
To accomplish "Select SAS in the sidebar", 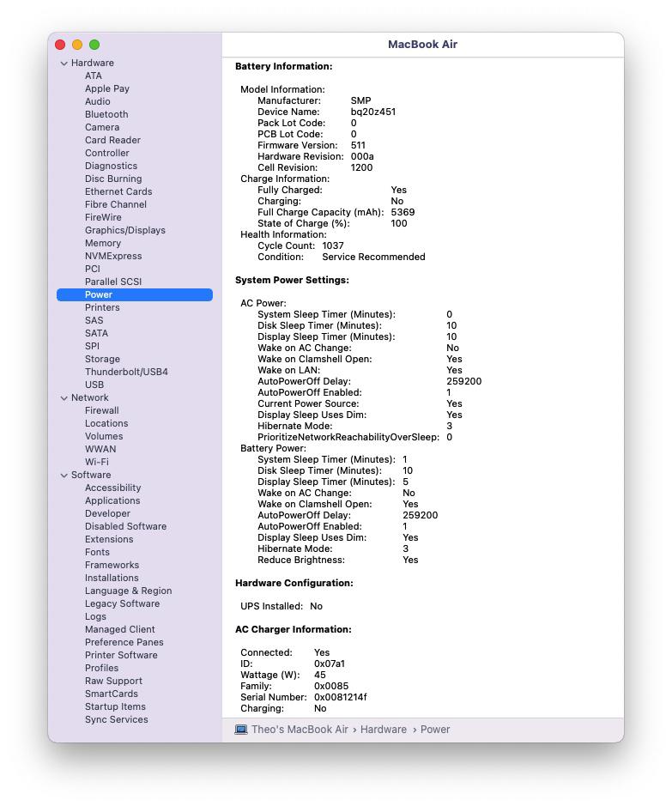I will pos(94,320).
